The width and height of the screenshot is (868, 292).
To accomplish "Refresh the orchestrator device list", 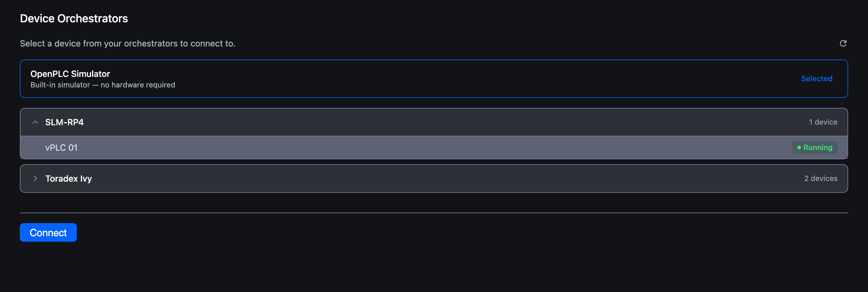I will pyautogui.click(x=843, y=43).
